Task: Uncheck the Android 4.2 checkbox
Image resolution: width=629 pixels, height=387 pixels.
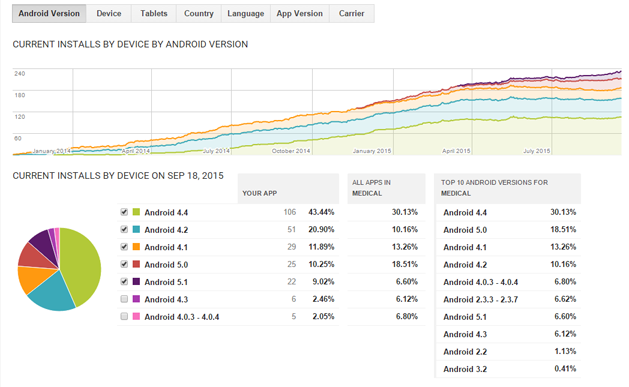Action: click(124, 229)
